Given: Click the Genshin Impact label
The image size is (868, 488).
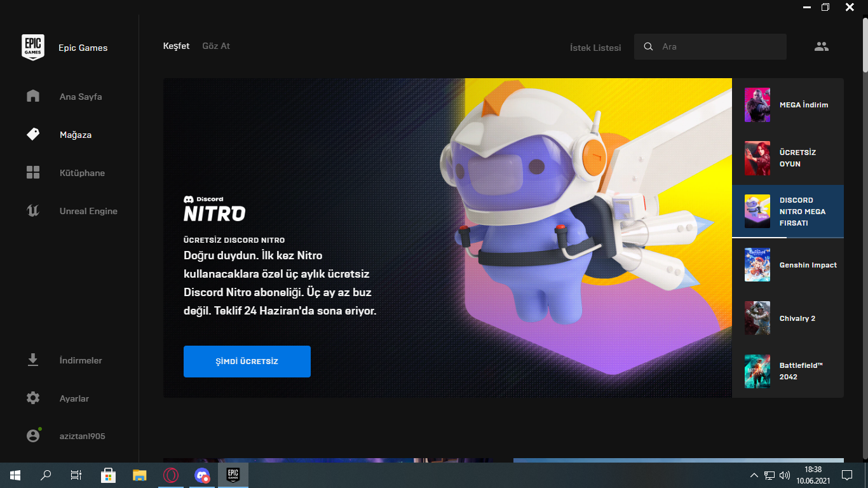Looking at the screenshot, I should point(808,265).
